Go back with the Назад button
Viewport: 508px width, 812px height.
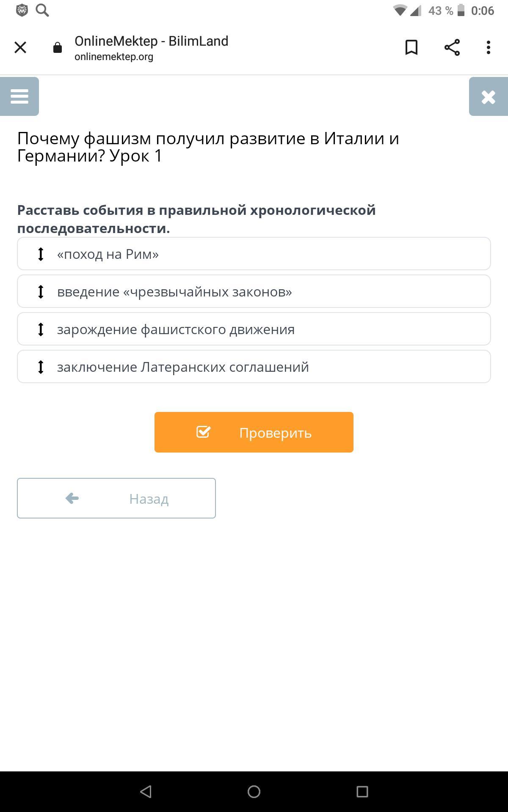coord(116,498)
